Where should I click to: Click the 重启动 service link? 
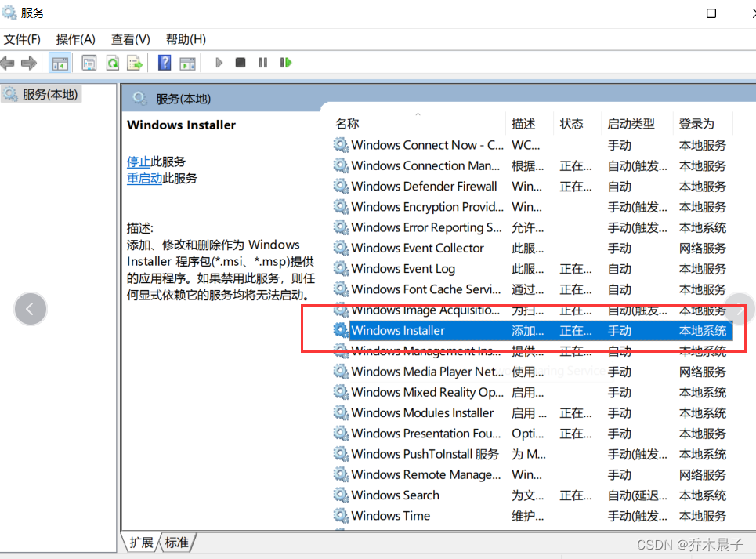[145, 178]
